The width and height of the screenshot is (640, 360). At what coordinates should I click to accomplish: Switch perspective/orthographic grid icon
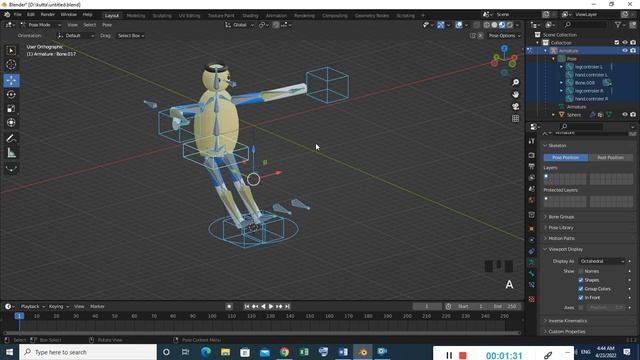point(516,118)
